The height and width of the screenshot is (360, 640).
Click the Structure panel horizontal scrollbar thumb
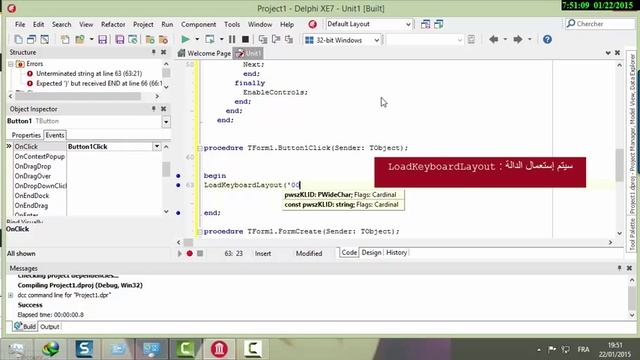pyautogui.click(x=78, y=96)
